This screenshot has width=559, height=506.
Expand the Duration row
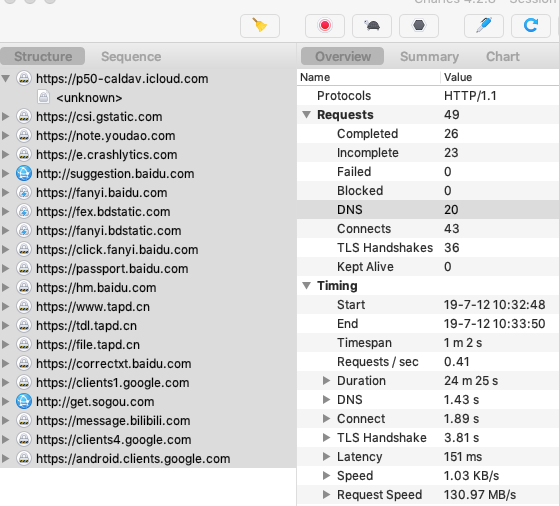pos(326,380)
